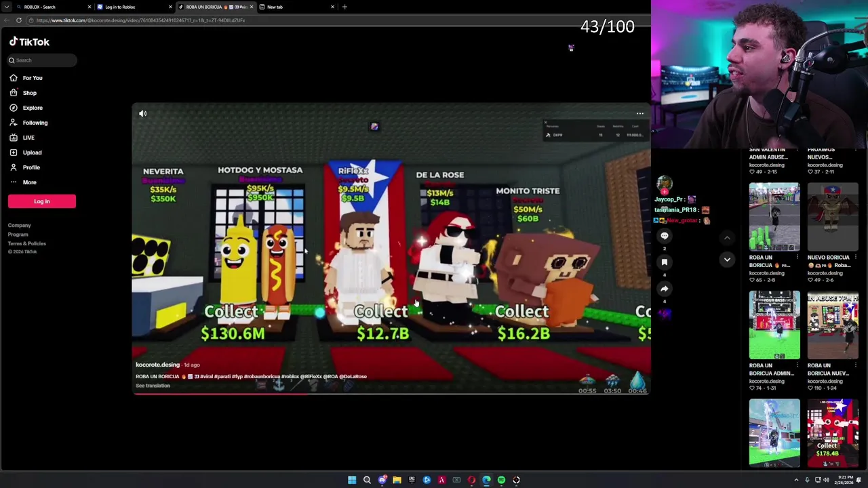
Task: Open the Company footer link
Action: click(x=19, y=226)
